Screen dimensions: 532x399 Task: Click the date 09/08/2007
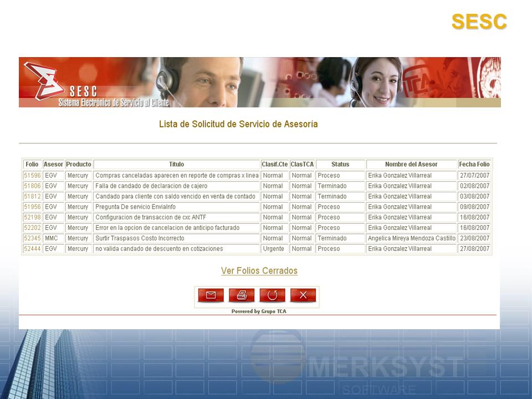coord(475,207)
